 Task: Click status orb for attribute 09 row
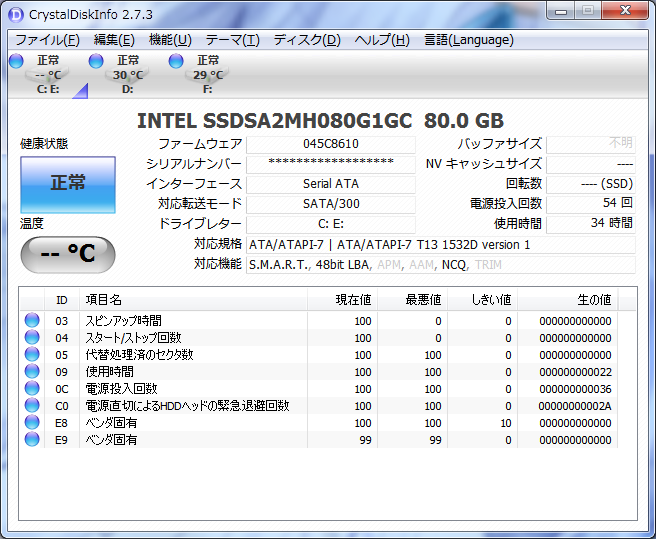(x=32, y=372)
